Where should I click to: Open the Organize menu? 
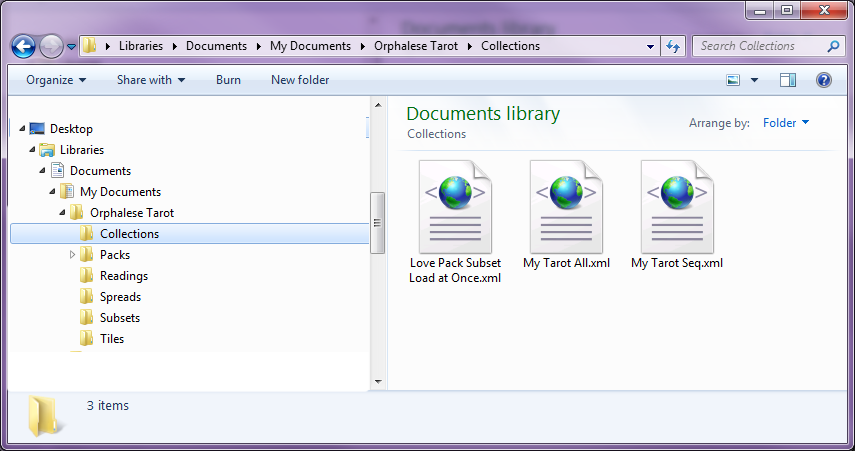(56, 80)
